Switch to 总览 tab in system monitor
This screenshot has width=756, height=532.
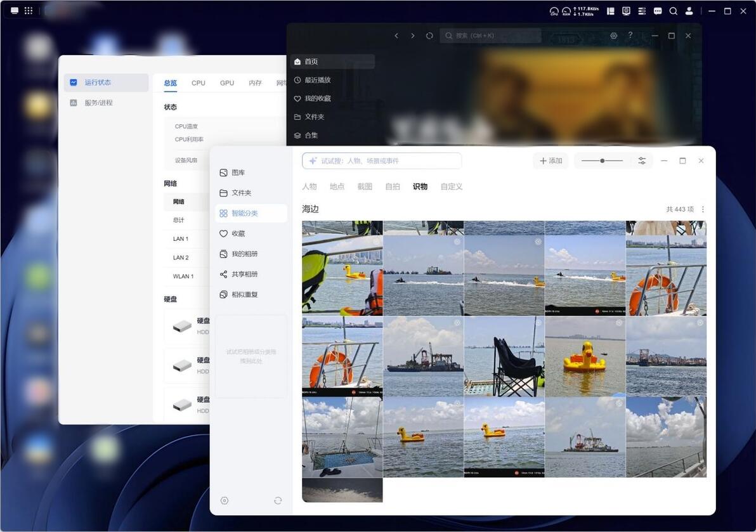point(170,83)
